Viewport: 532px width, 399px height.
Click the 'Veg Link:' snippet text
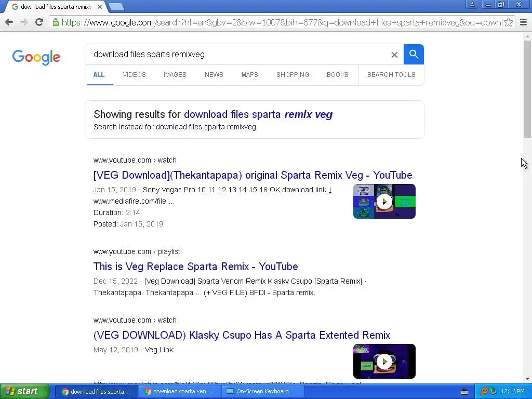(x=159, y=350)
